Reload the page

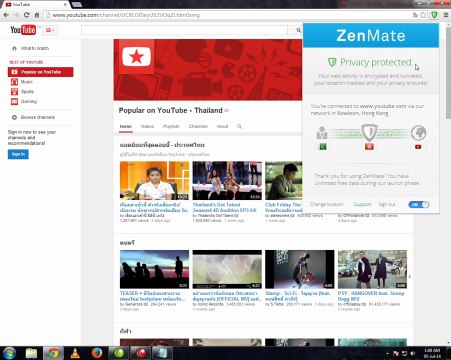coord(27,15)
